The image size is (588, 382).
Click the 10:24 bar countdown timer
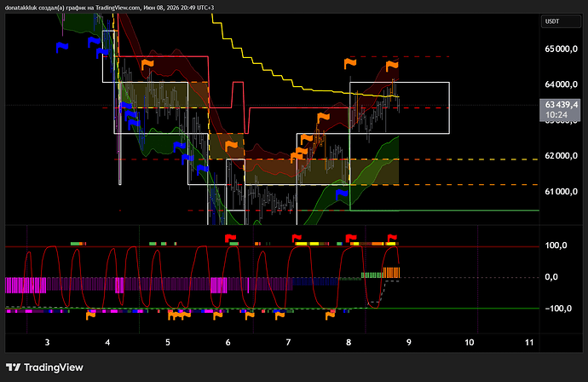point(556,115)
